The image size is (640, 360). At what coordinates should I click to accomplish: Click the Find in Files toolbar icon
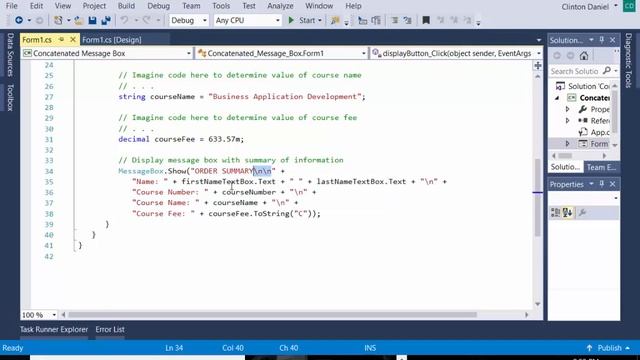click(x=335, y=20)
